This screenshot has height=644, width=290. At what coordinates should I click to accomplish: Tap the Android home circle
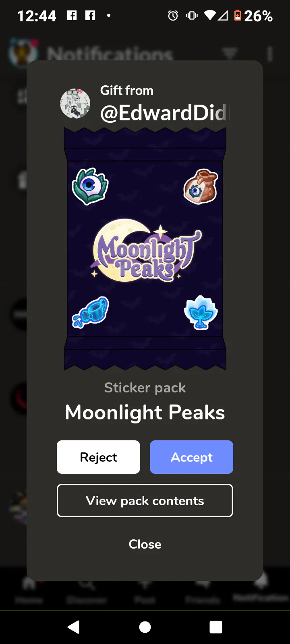145,627
